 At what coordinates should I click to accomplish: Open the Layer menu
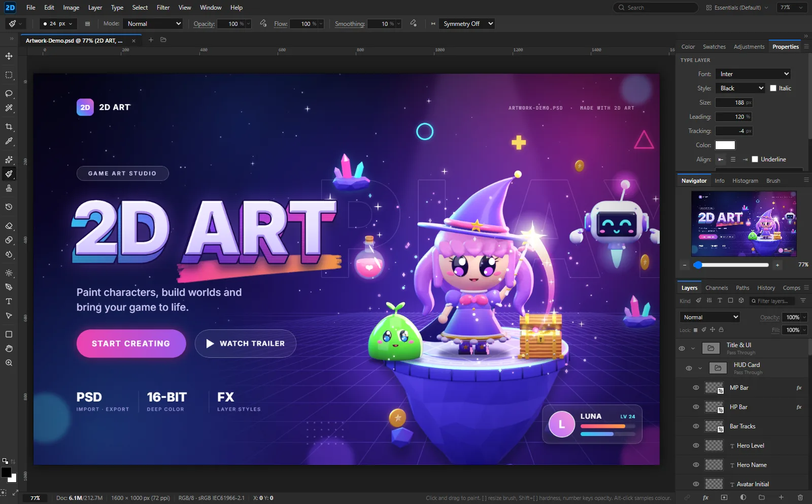point(95,8)
